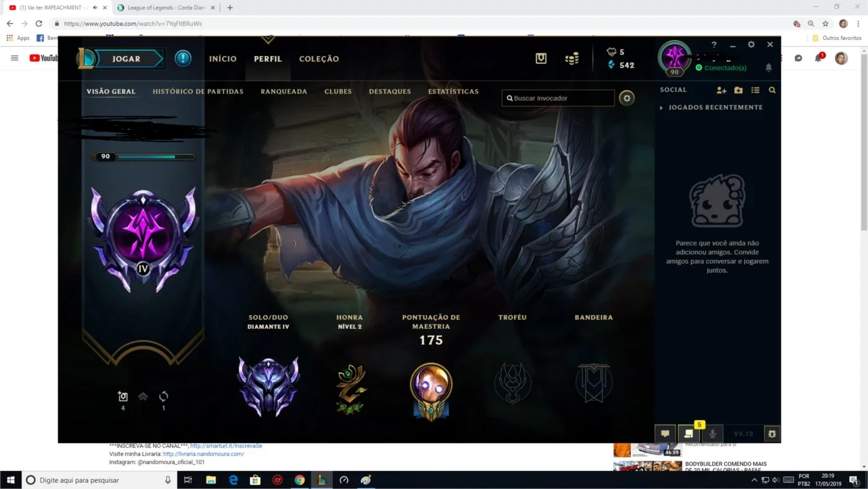Open the COLEÇÃO tab
This screenshot has width=868, height=489.
pos(319,59)
